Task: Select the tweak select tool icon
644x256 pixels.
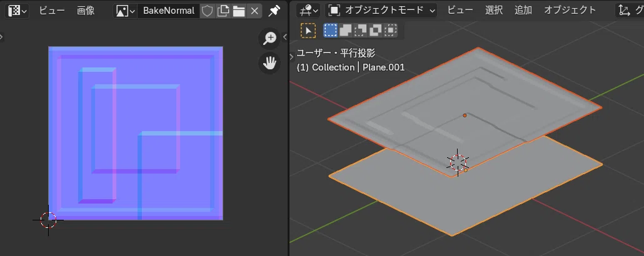Action: click(x=308, y=31)
